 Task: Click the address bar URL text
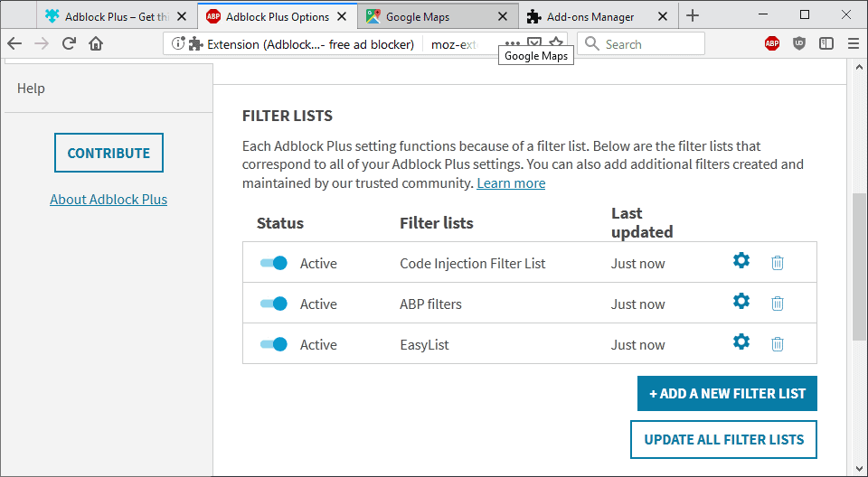454,44
